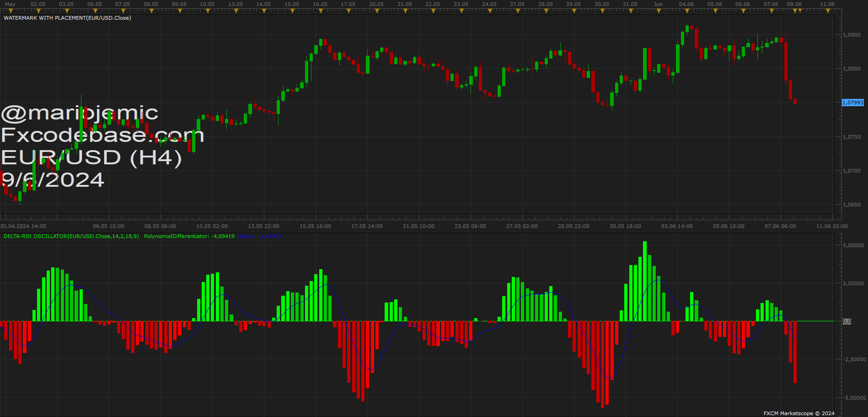
Task: Click the 13.05 22:00 time label
Action: [264, 226]
